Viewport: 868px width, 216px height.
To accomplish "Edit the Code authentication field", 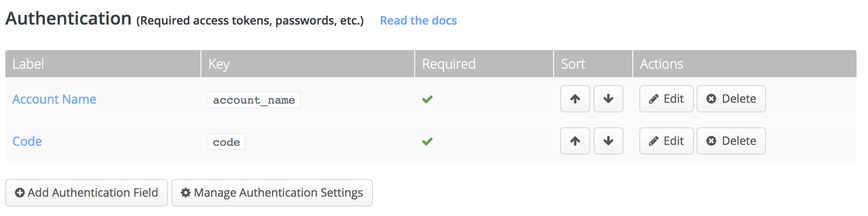I will click(x=666, y=141).
